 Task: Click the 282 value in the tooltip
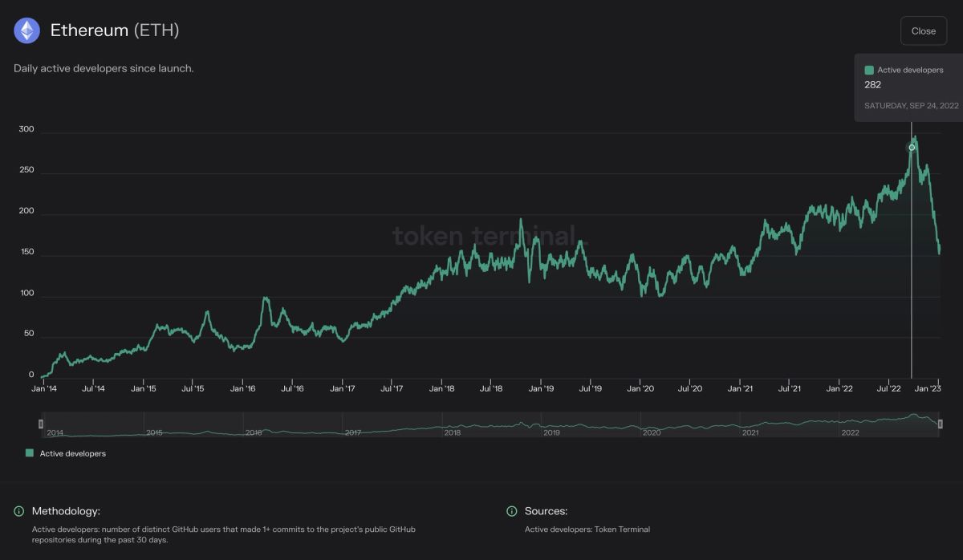(x=872, y=85)
